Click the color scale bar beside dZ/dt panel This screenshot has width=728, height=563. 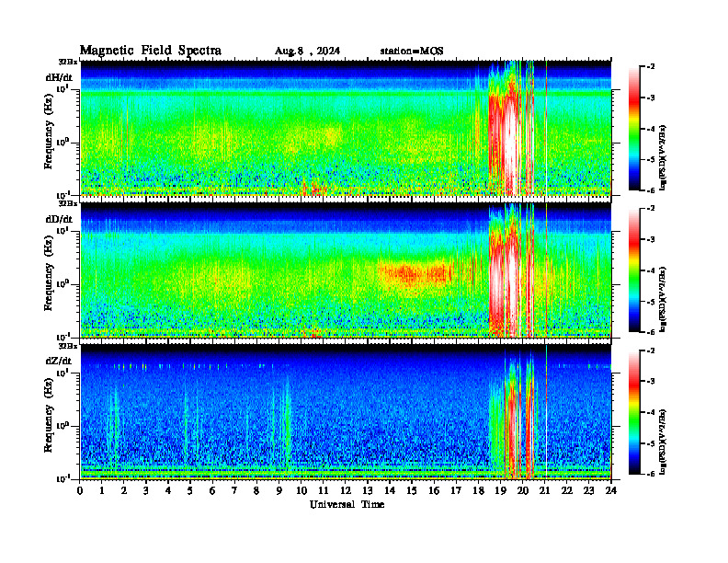point(633,412)
